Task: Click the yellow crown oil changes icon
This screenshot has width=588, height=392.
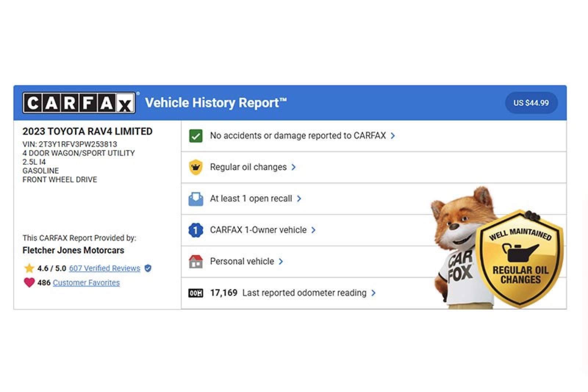Action: coord(196,167)
